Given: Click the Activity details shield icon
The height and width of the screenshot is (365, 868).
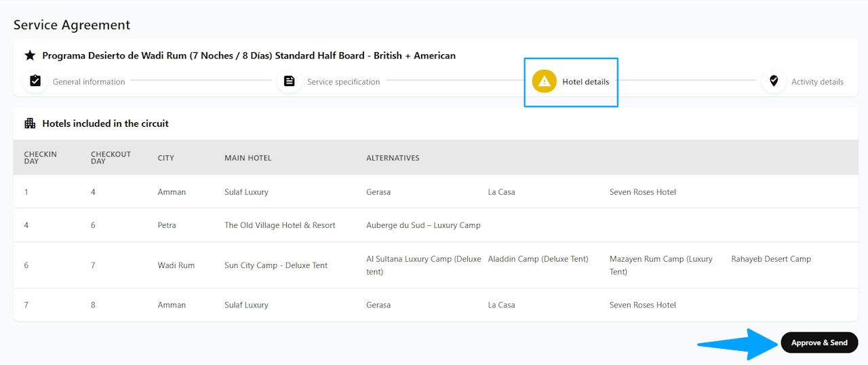Looking at the screenshot, I should 774,81.
